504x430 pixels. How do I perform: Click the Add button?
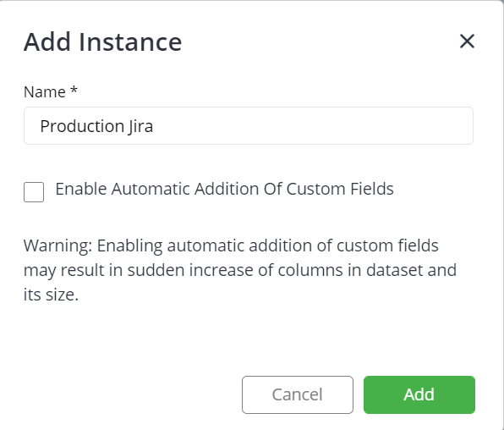tap(419, 394)
